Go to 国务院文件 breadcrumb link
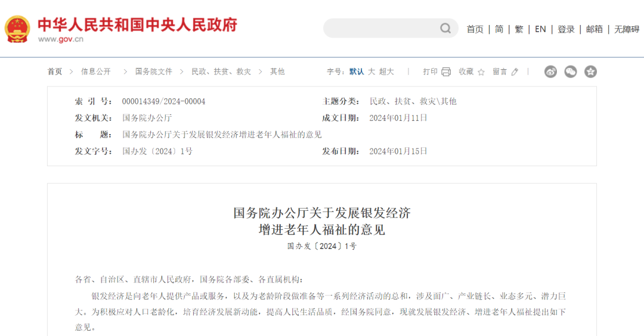 [153, 71]
